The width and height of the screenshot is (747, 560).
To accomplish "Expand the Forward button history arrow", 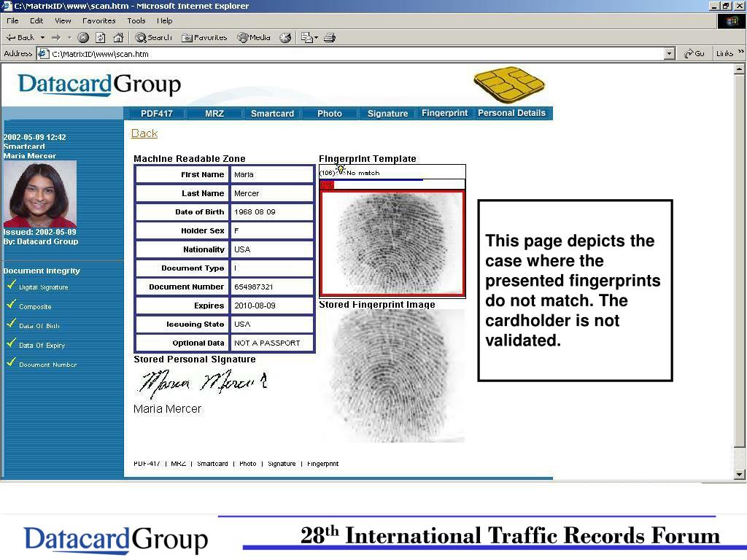I will point(69,38).
